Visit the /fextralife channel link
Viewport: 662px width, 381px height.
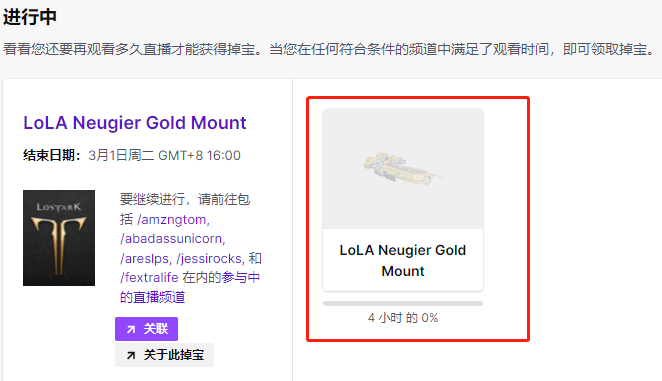pyautogui.click(x=149, y=278)
